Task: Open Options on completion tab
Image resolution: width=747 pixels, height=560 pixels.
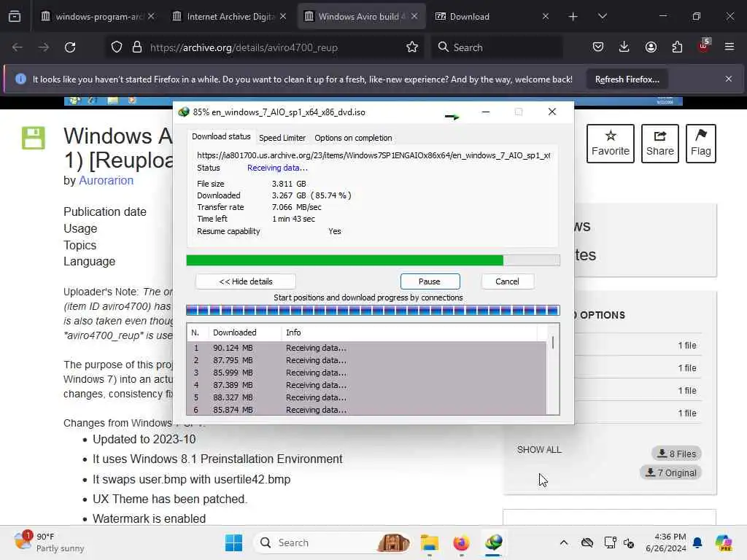Action: [x=353, y=138]
